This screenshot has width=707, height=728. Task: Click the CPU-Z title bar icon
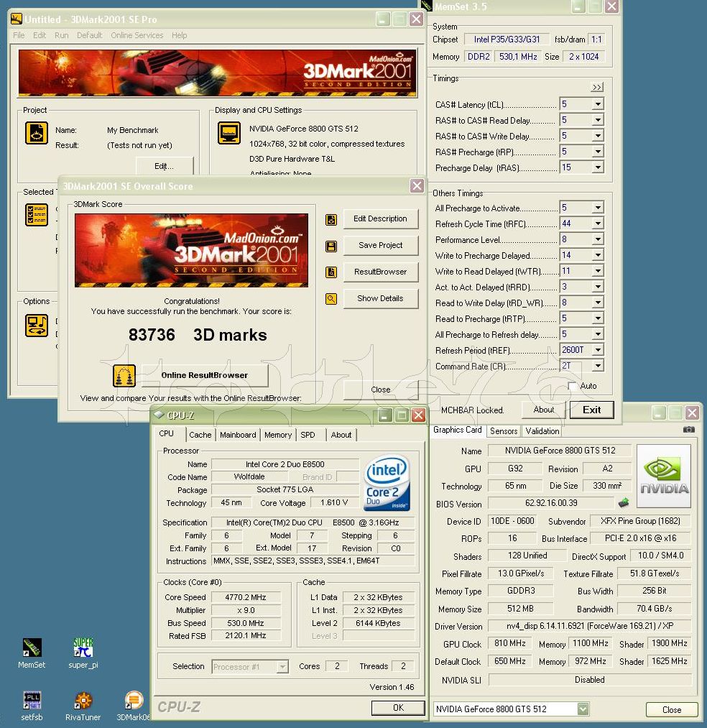tap(160, 415)
